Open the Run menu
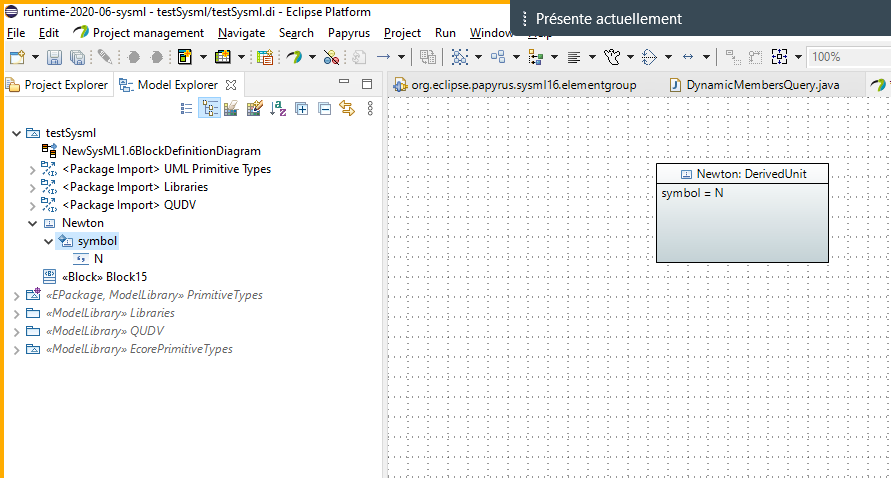The height and width of the screenshot is (478, 891). pyautogui.click(x=446, y=33)
